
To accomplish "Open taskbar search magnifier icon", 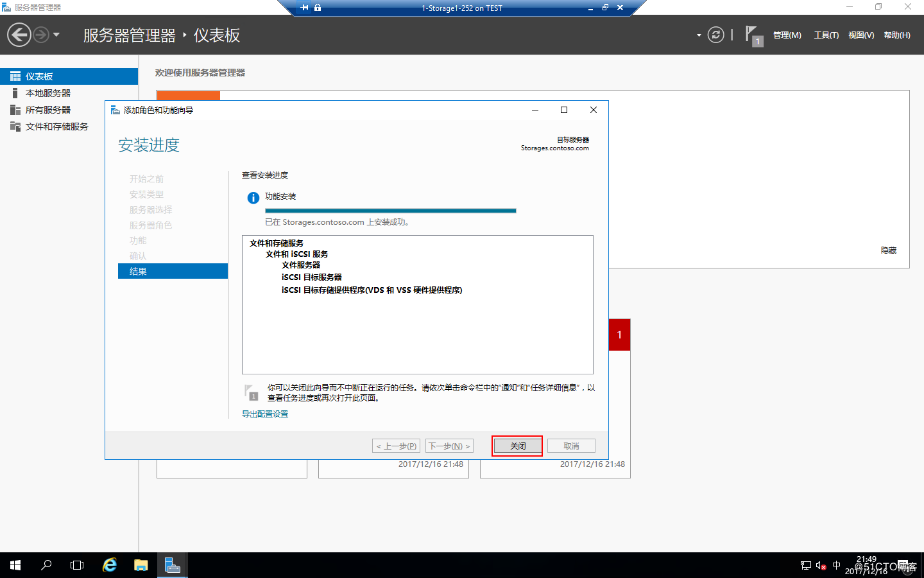I will pos(46,565).
